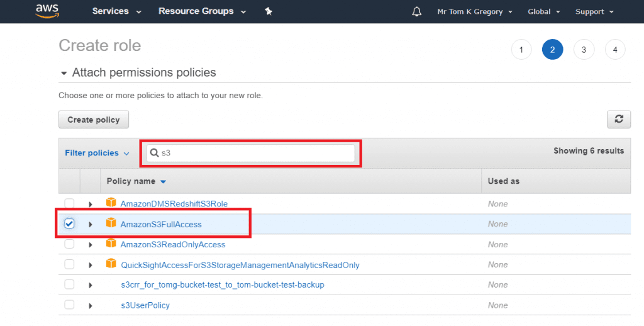
Task: Check the AmazonDMSRedshiftS3Role checkbox
Action: click(70, 203)
